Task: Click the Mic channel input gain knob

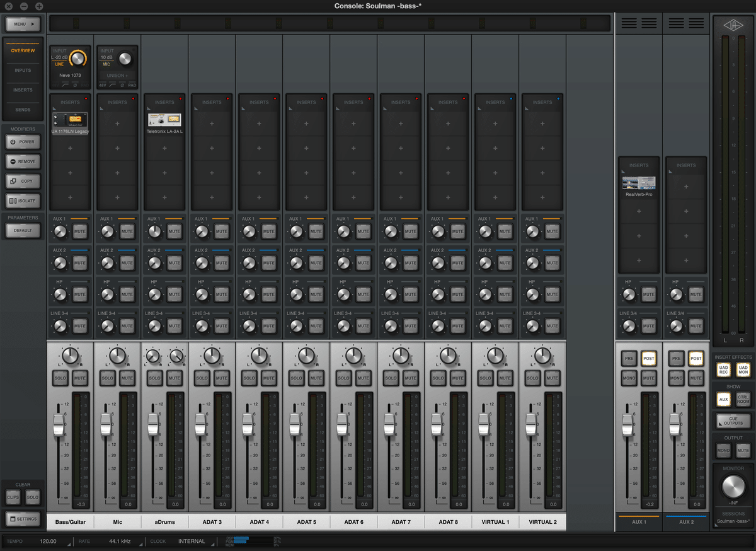Action: [125, 59]
